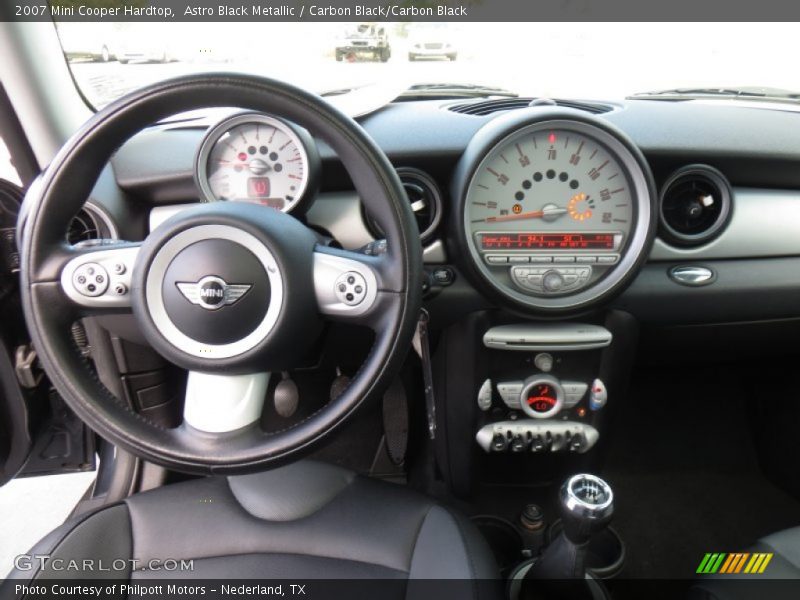This screenshot has height=600, width=800.
Task: Click the chrome glovebox handle
Action: point(691,276)
